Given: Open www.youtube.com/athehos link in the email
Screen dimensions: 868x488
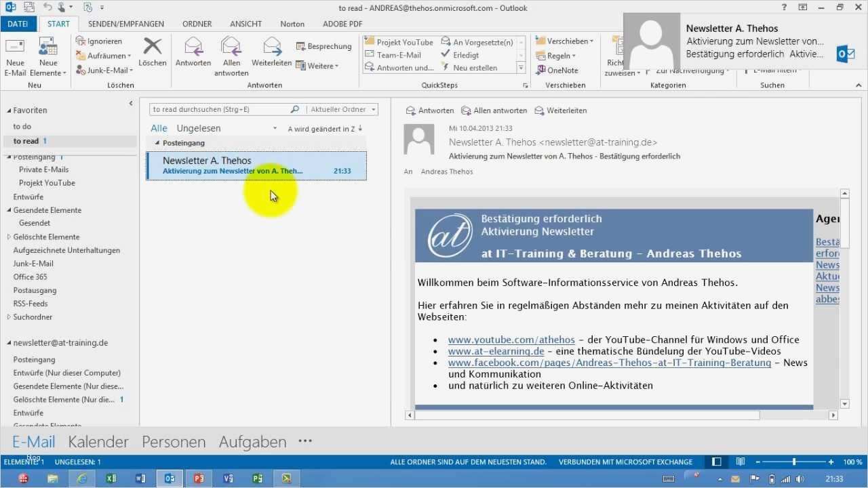Looking at the screenshot, I should (511, 340).
